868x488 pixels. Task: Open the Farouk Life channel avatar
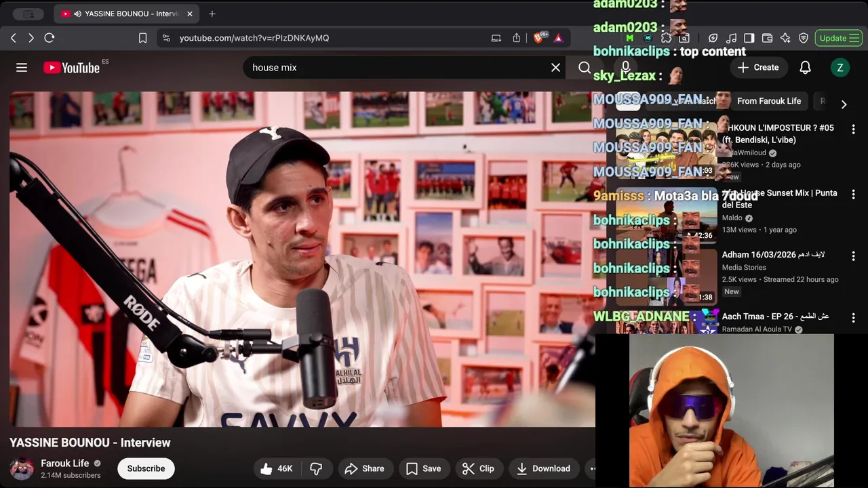[22, 468]
